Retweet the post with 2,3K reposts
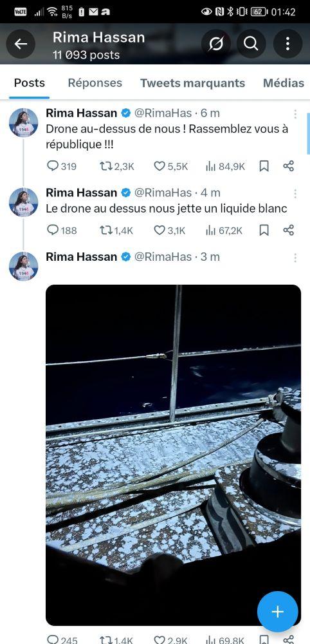310x644 pixels. (x=117, y=166)
